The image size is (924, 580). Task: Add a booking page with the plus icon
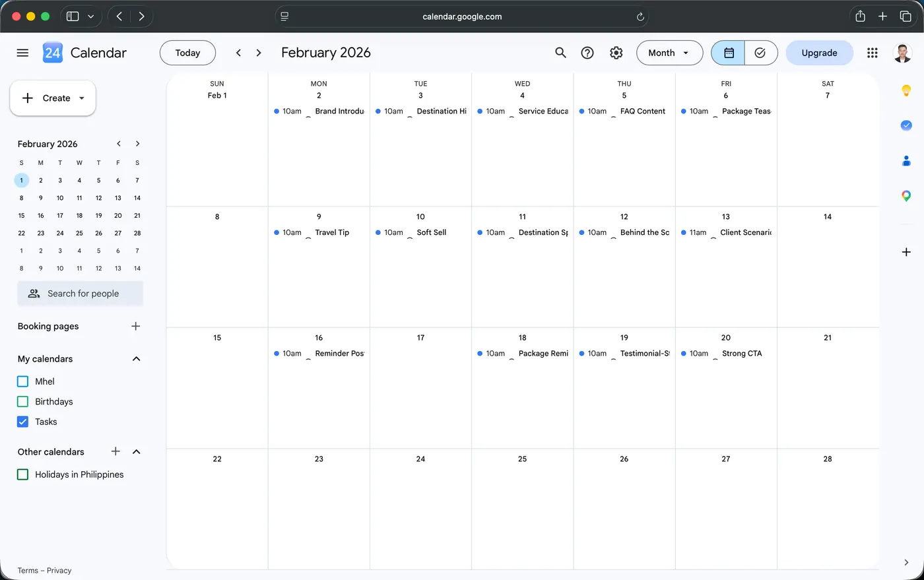[x=136, y=326]
